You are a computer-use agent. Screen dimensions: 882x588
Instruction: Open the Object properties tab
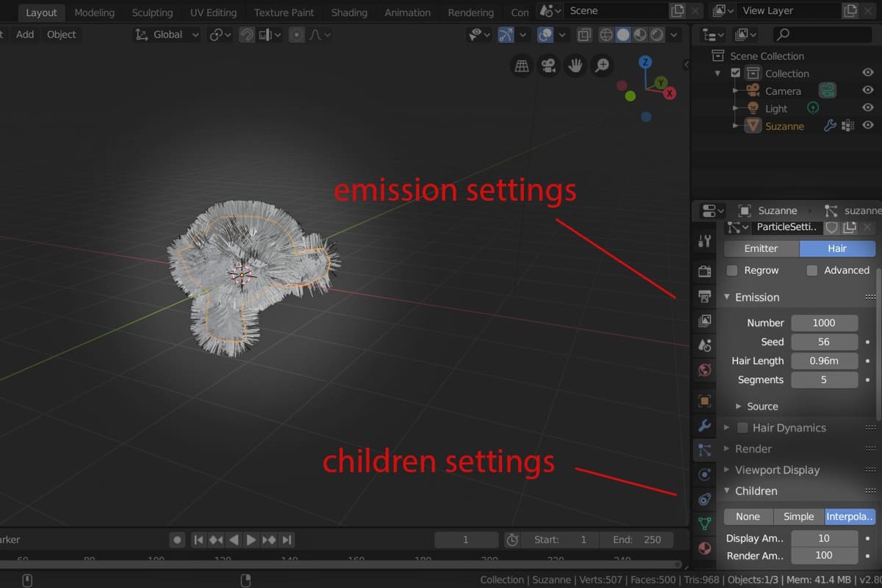click(704, 401)
